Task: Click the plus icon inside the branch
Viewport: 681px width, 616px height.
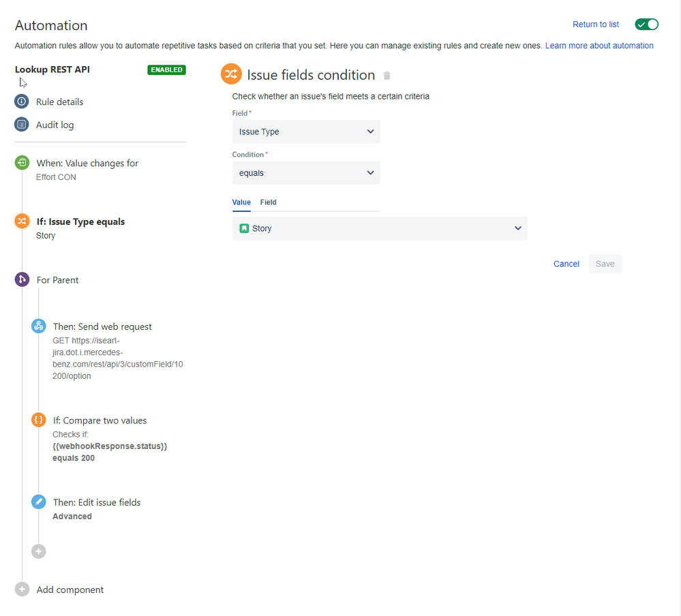Action: [x=39, y=551]
